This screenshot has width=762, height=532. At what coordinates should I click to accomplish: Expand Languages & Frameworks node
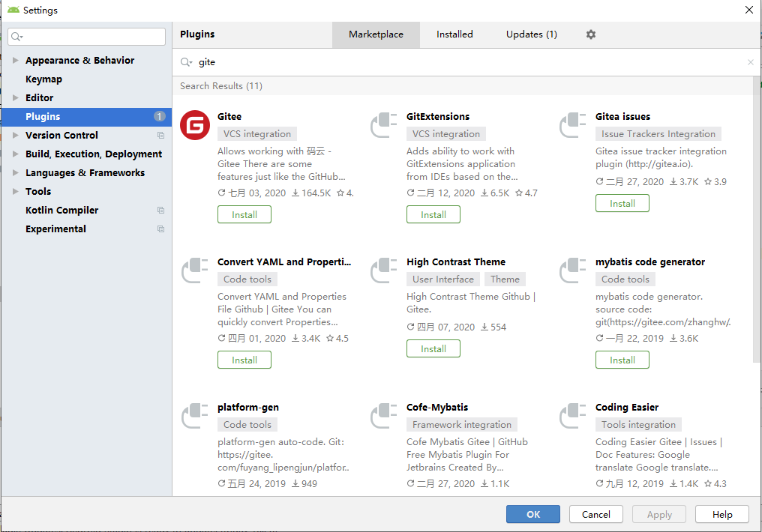pyautogui.click(x=16, y=173)
